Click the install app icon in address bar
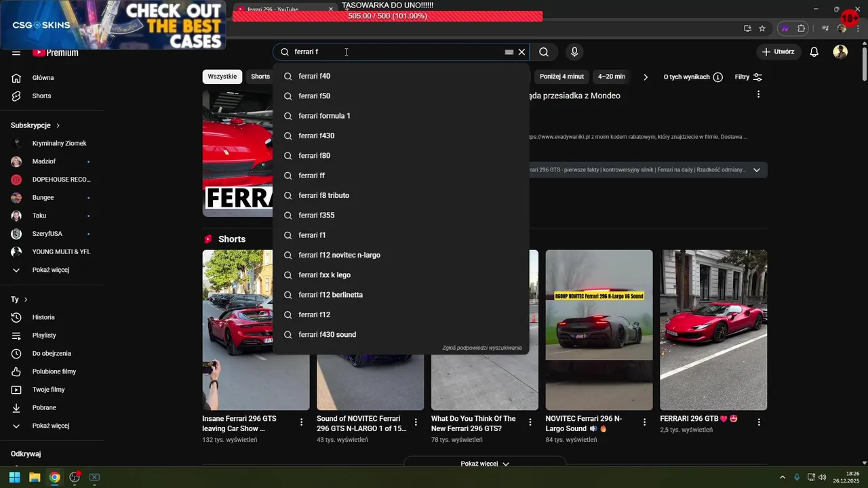Viewport: 868px width, 488px height. [747, 28]
